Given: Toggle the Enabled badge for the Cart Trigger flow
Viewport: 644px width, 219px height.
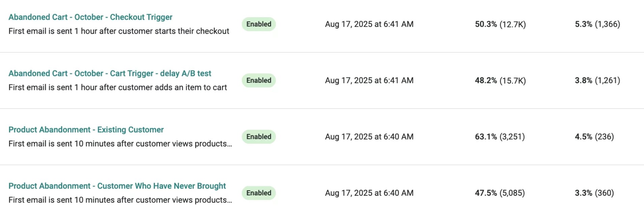Looking at the screenshot, I should tap(258, 80).
